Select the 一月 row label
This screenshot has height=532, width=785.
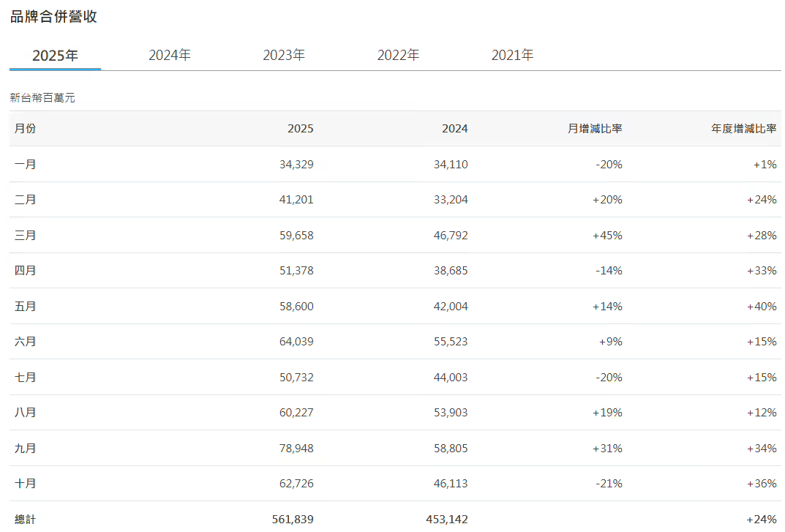[x=25, y=165]
